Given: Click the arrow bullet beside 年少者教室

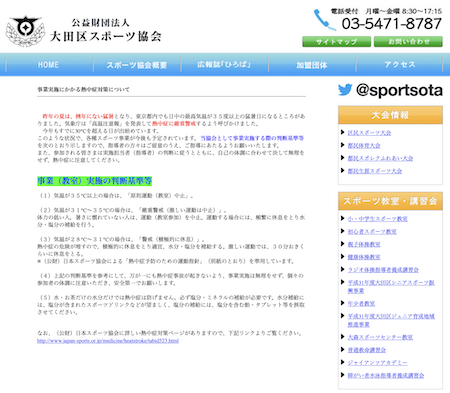Looking at the screenshot, I should [x=342, y=303].
